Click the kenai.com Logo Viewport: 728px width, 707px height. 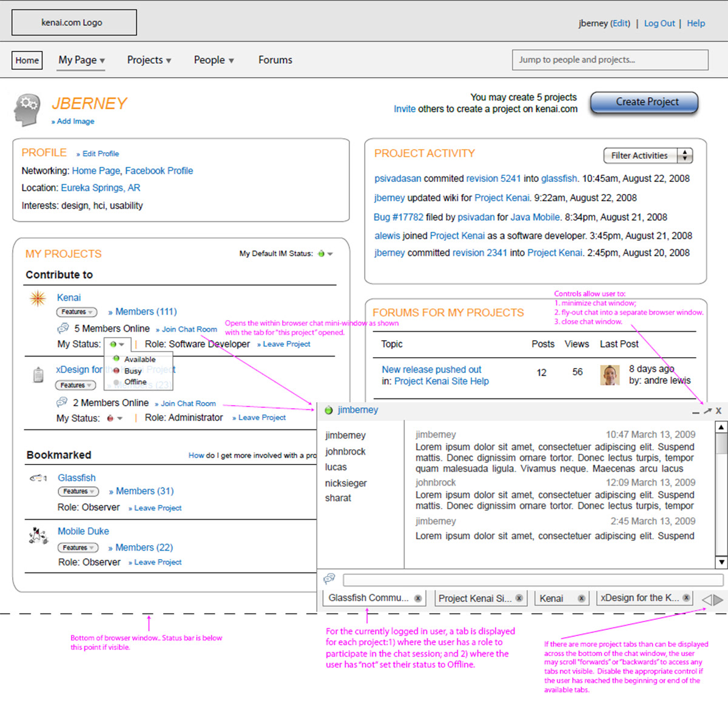74,22
